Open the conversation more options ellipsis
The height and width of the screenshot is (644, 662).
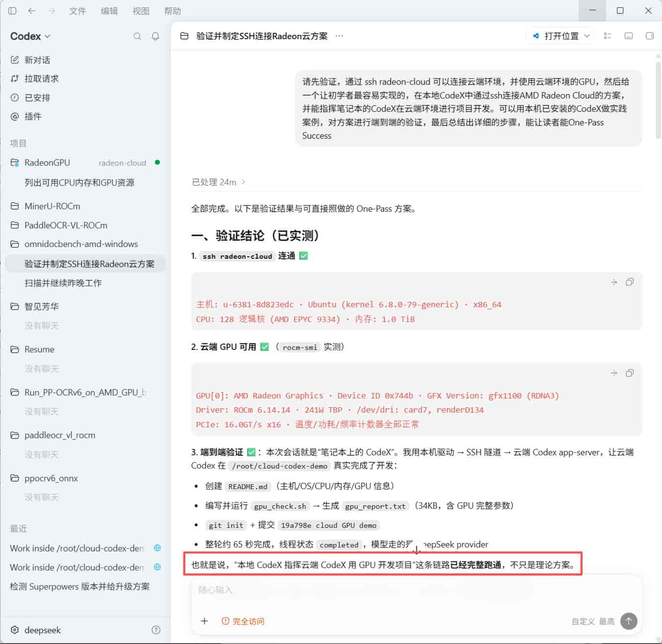click(339, 36)
